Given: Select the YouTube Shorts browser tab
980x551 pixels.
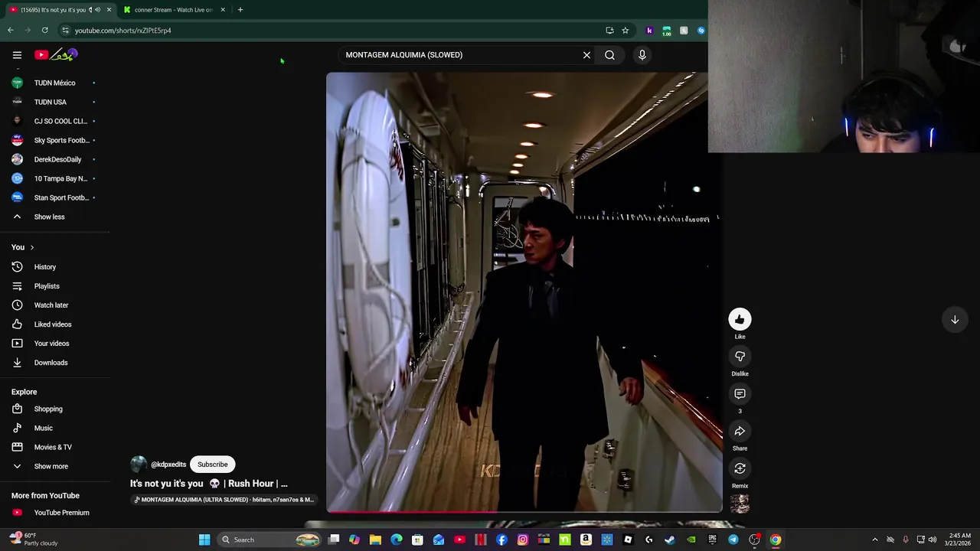Looking at the screenshot, I should coord(52,10).
